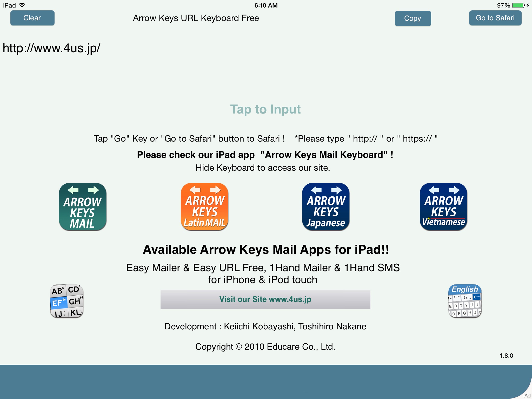Click the Go to Safari button
The height and width of the screenshot is (399, 532).
[496, 18]
